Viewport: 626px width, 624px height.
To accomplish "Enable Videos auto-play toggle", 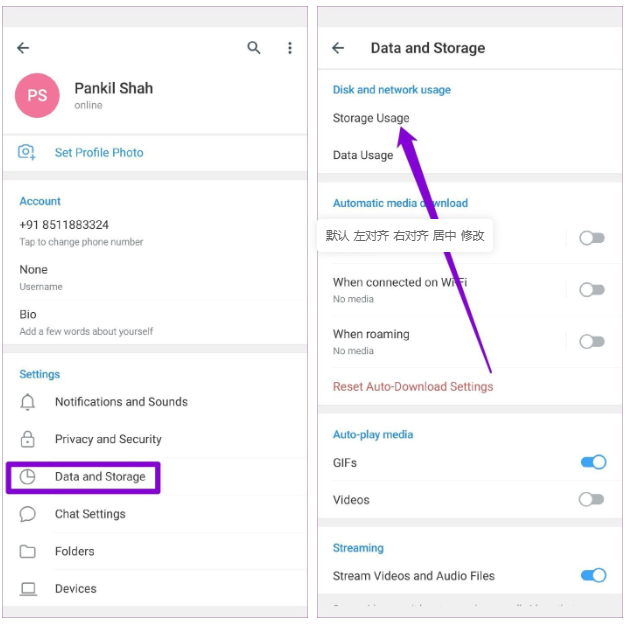I will (592, 499).
